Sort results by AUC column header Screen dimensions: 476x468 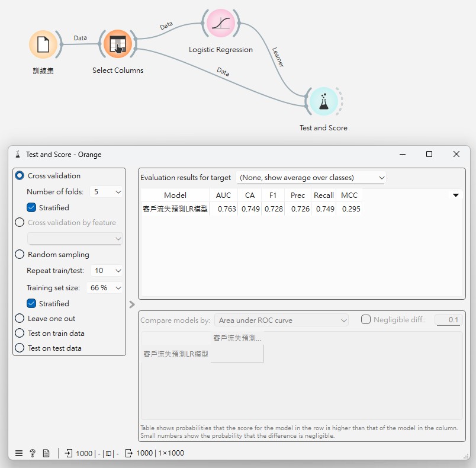pyautogui.click(x=223, y=195)
